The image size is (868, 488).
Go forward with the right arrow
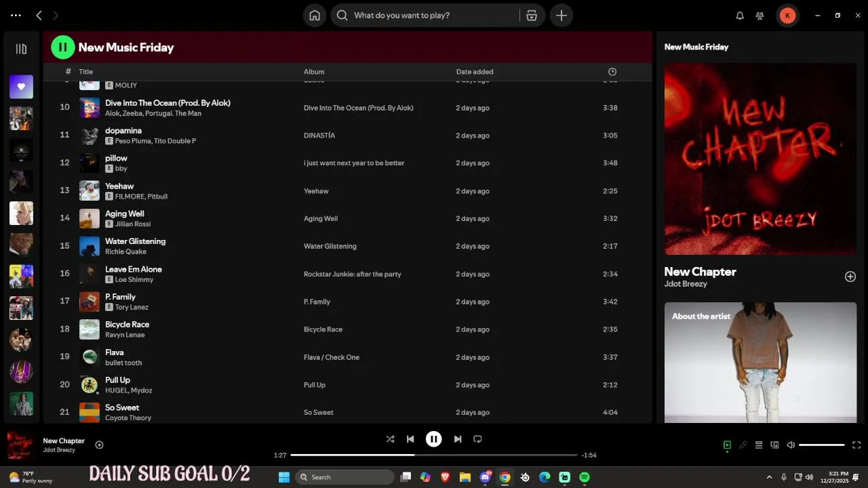point(56,15)
